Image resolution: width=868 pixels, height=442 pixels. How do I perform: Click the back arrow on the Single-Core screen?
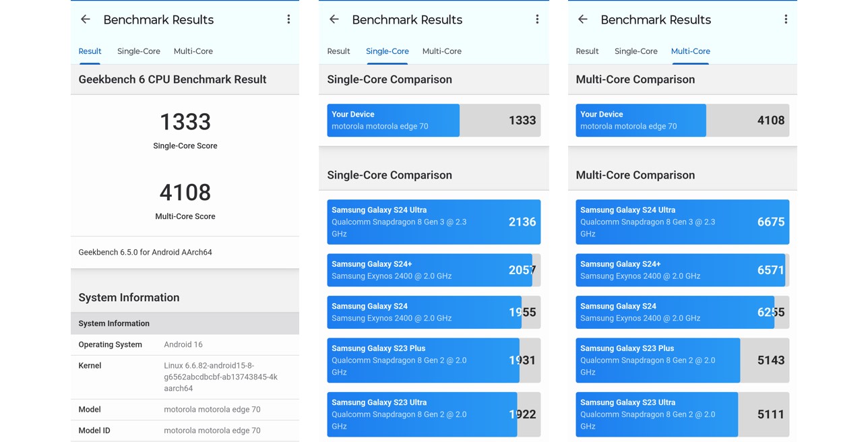(x=334, y=20)
